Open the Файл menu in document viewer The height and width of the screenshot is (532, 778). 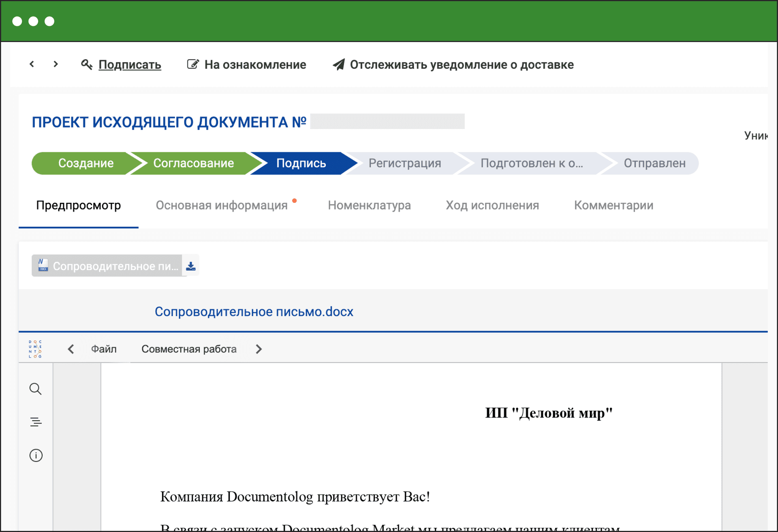coord(104,349)
